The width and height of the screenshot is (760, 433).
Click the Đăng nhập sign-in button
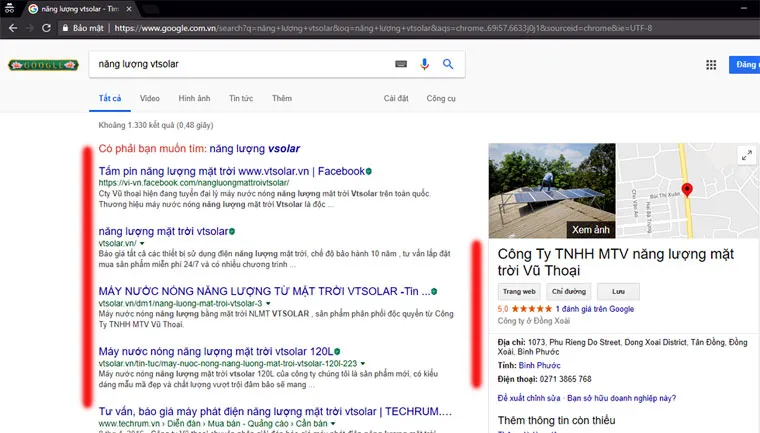pos(744,64)
